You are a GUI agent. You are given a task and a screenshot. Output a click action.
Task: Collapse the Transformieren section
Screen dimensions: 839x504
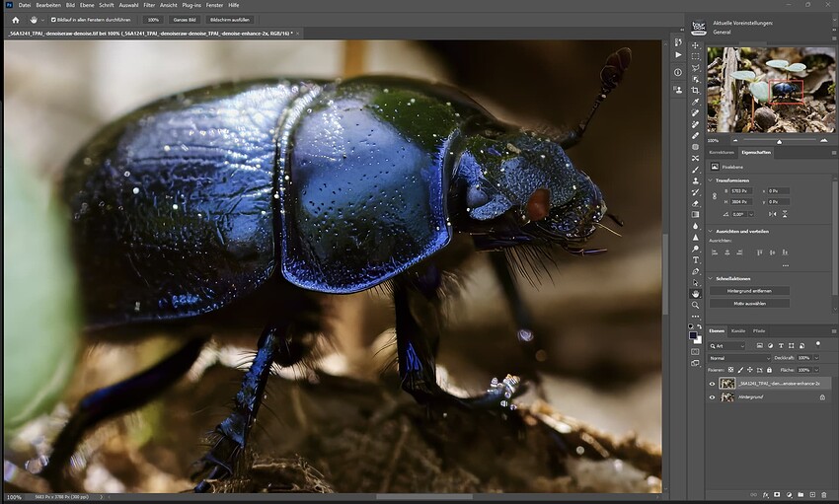[x=711, y=180]
